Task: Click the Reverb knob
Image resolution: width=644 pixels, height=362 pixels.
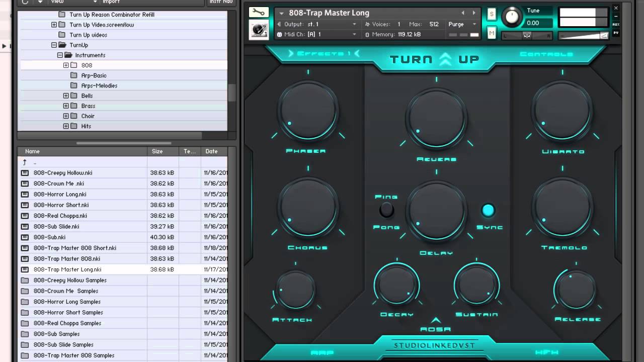Action: pos(436,119)
